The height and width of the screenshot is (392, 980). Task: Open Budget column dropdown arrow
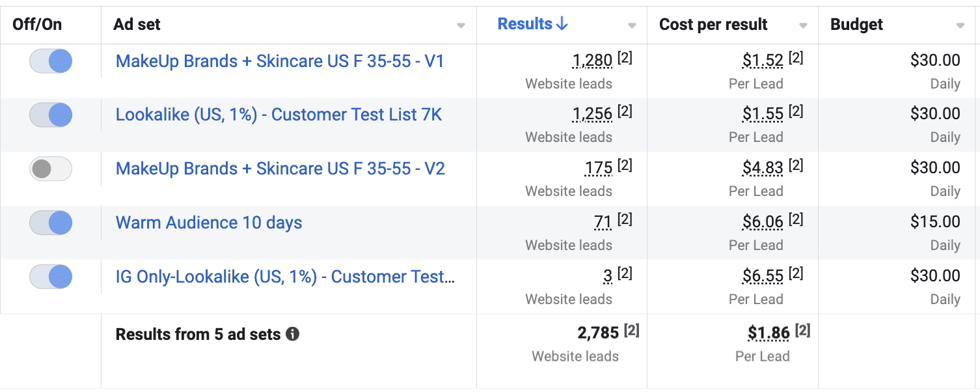click(960, 26)
